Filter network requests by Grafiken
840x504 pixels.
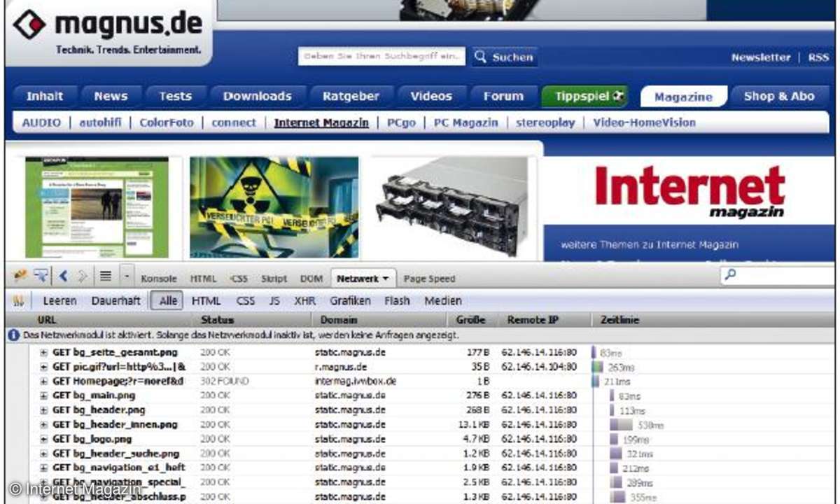[x=350, y=301]
